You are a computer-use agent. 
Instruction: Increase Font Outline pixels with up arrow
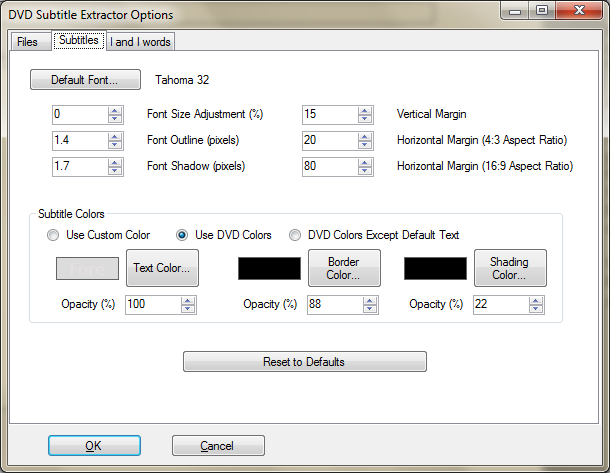115,137
